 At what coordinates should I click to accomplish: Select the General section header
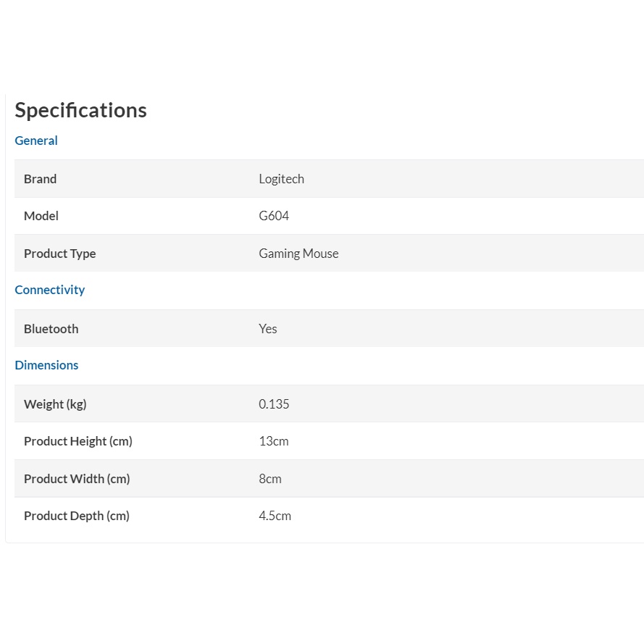[x=36, y=141]
